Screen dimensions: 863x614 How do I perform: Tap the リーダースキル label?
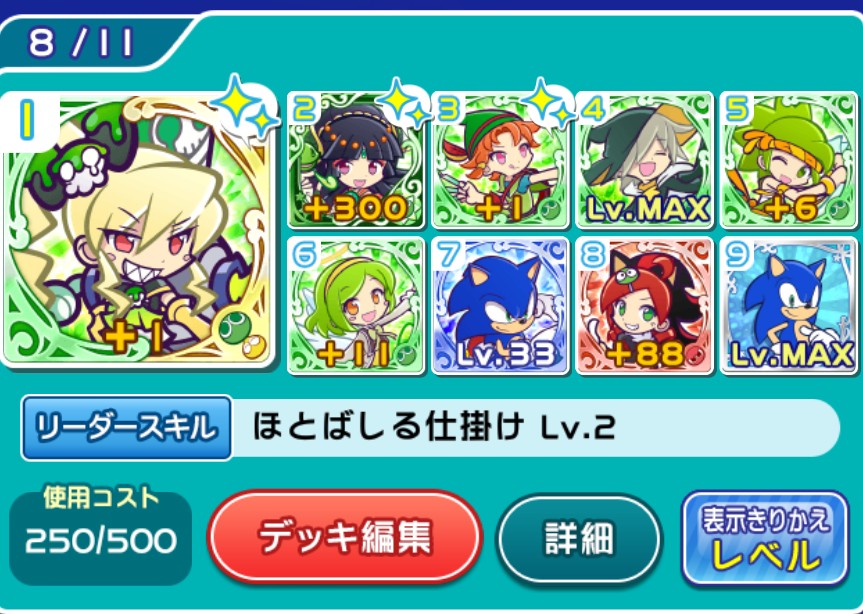click(127, 427)
